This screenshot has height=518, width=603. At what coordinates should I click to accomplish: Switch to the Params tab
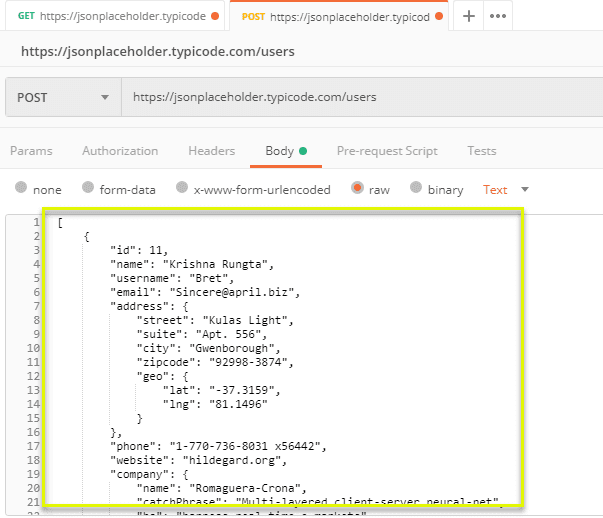[x=31, y=151]
